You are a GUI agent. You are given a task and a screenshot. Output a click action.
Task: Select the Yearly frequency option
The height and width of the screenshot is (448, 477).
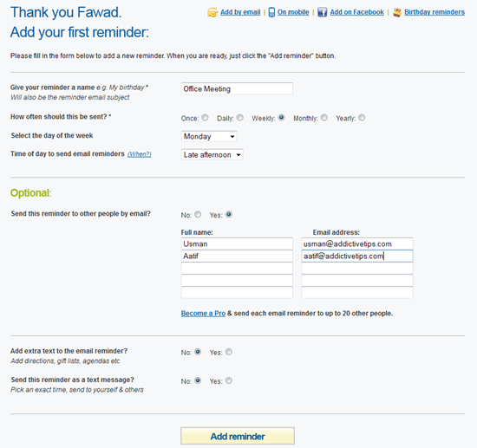pyautogui.click(x=362, y=117)
